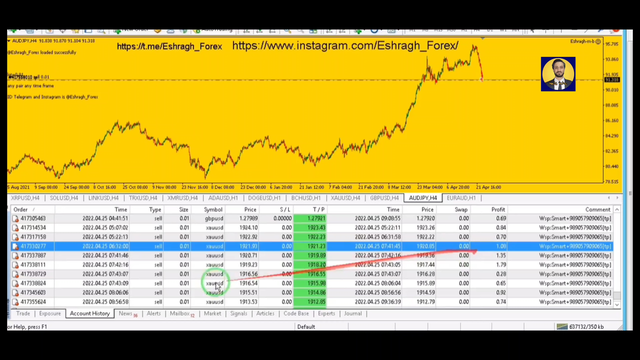Click the 637132/350 kb traffic status text

click(x=586, y=327)
